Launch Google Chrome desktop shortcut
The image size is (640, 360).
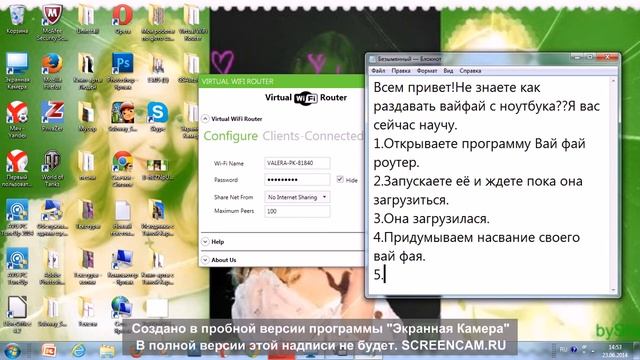coord(122,168)
